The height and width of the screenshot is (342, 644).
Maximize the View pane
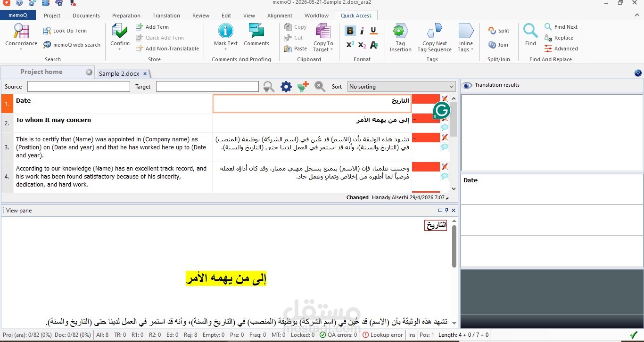click(440, 211)
